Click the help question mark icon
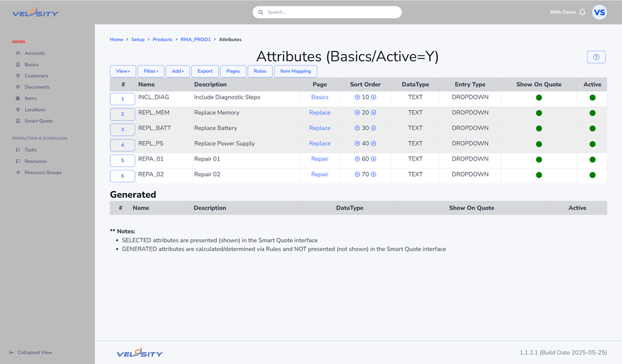Screen dimensions: 622x364 (596, 57)
